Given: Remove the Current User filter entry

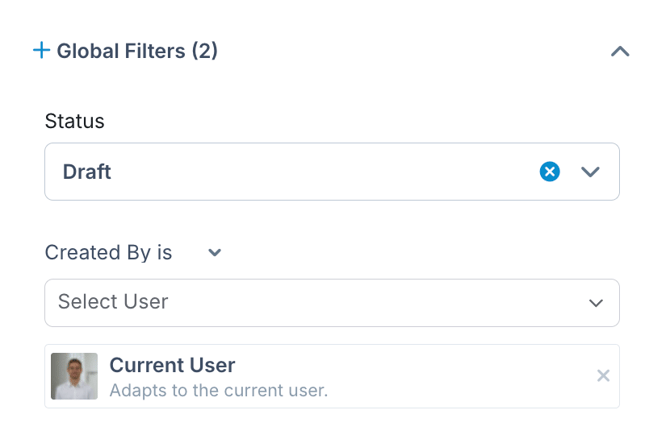Looking at the screenshot, I should (x=603, y=376).
